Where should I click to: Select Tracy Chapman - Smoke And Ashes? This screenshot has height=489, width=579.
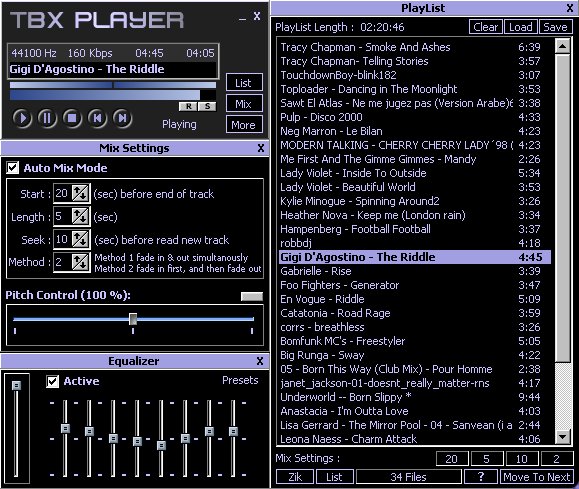coord(415,47)
